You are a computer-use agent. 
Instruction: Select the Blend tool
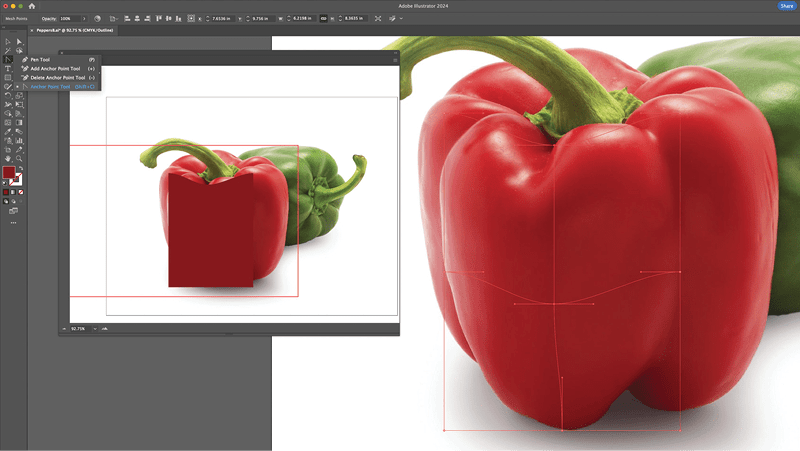click(19, 132)
